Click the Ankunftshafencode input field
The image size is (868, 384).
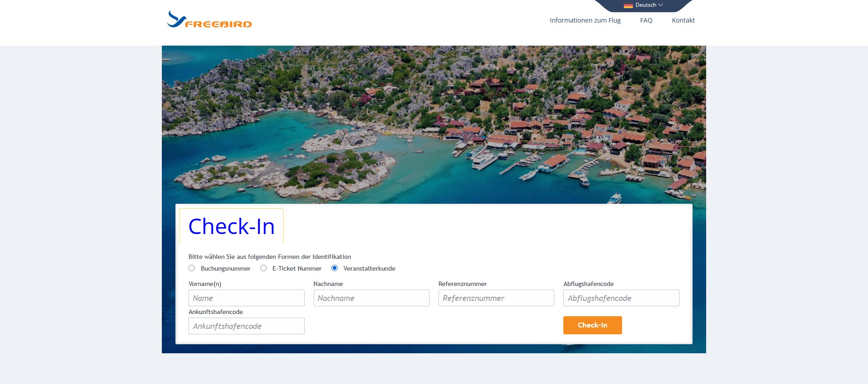click(x=246, y=326)
